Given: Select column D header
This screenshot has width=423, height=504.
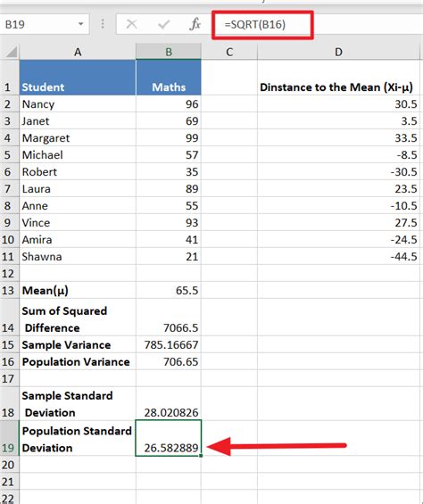Looking at the screenshot, I should (x=338, y=52).
